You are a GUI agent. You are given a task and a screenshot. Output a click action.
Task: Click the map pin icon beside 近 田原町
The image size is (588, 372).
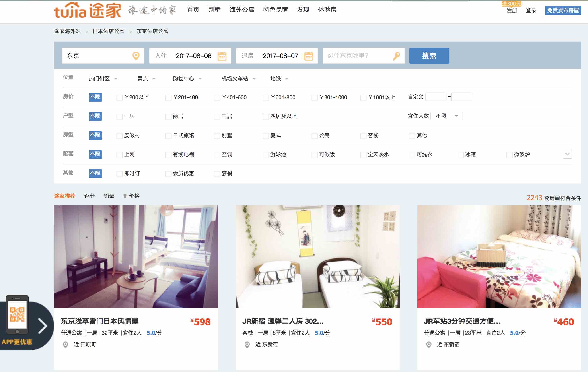click(65, 344)
